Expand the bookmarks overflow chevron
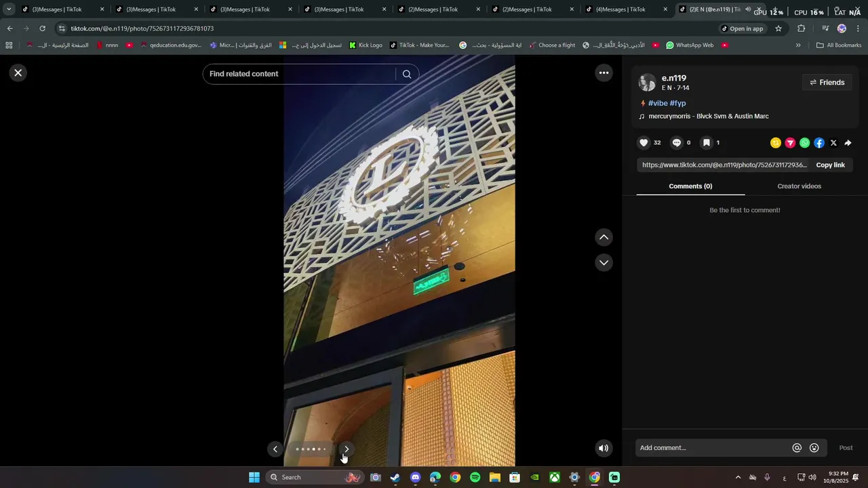 pos(798,45)
